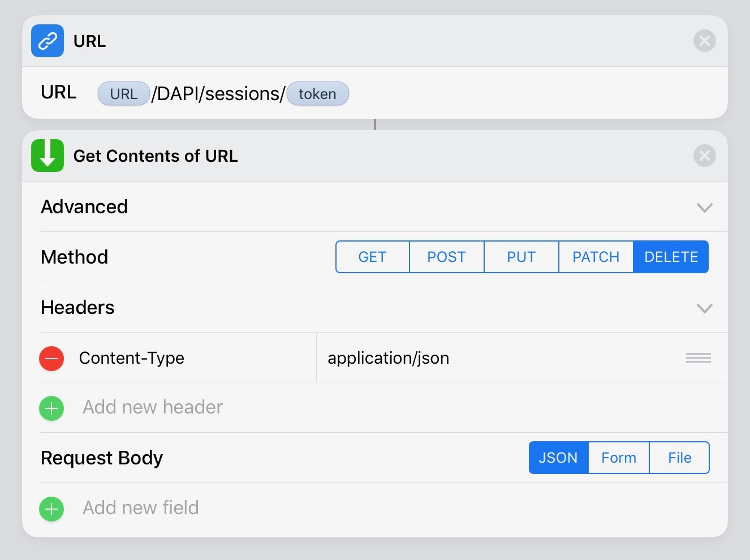Click green plus beside Add new header
This screenshot has width=750, height=560.
pos(51,408)
